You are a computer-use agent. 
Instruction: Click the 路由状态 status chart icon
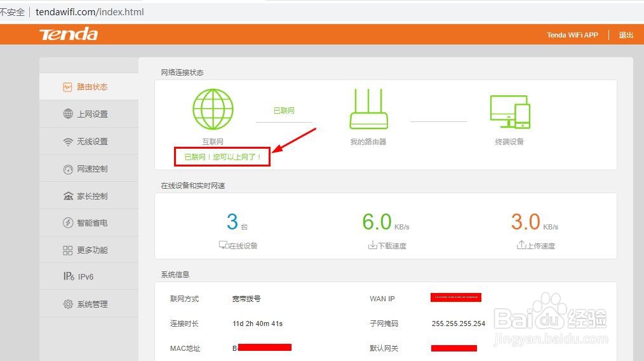(x=67, y=87)
